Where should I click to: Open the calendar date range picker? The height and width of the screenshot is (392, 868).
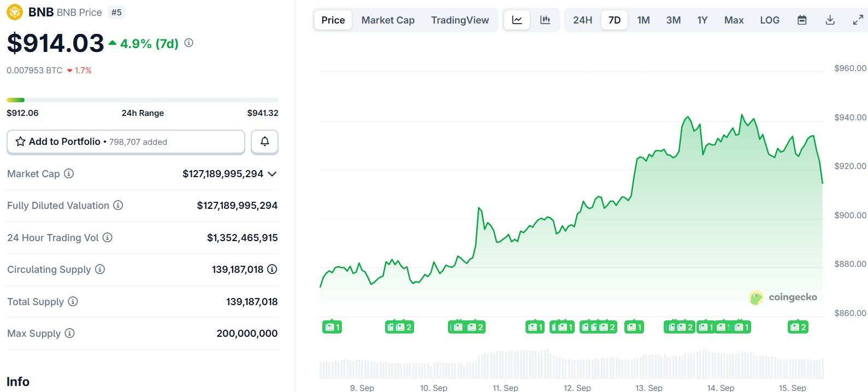pos(802,20)
